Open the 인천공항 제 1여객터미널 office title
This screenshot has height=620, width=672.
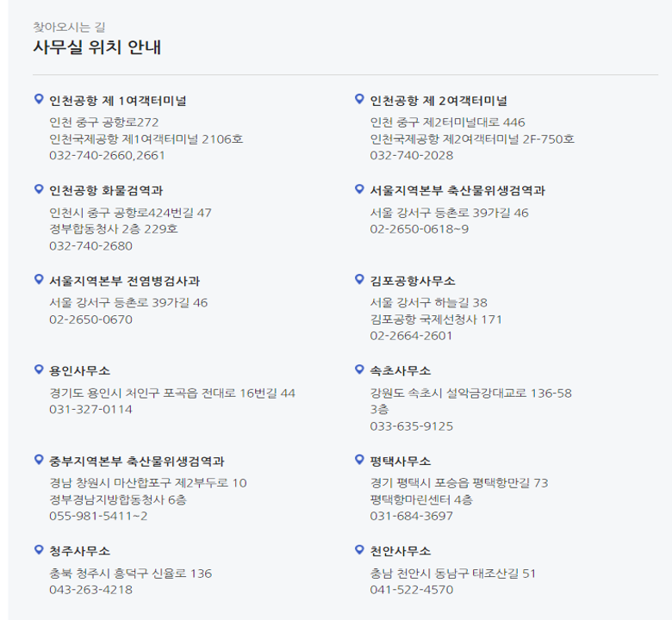pos(118,101)
